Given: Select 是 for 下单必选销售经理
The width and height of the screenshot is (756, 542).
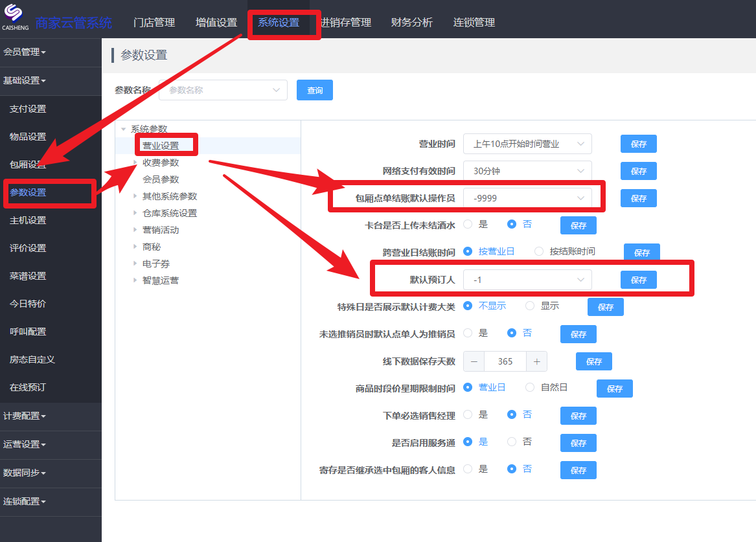Looking at the screenshot, I should pyautogui.click(x=468, y=415).
